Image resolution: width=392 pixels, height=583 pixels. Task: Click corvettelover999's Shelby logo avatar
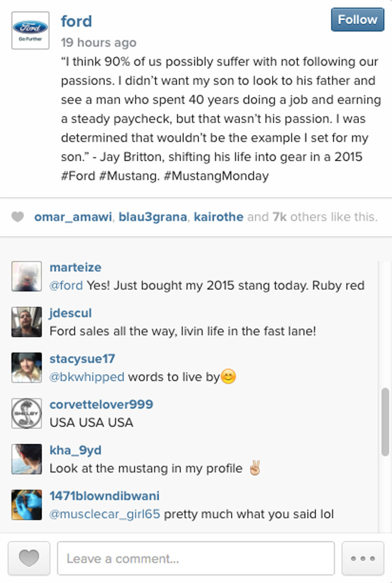(x=27, y=413)
